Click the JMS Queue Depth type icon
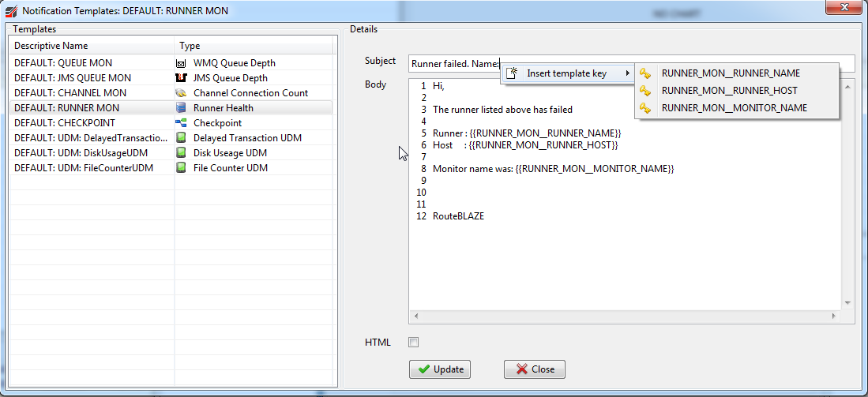Screen dimensions: 868x397 pyautogui.click(x=181, y=78)
